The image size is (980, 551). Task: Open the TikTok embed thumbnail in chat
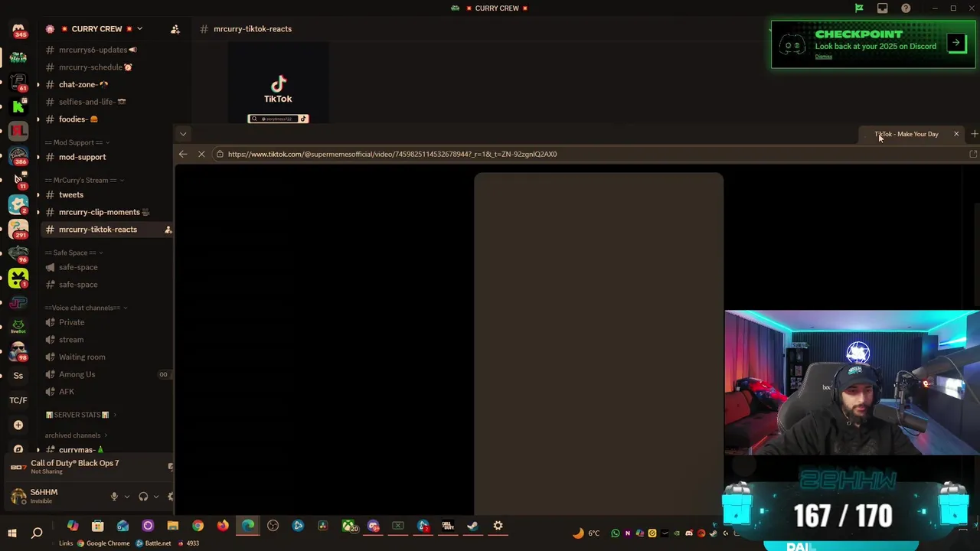tap(279, 83)
